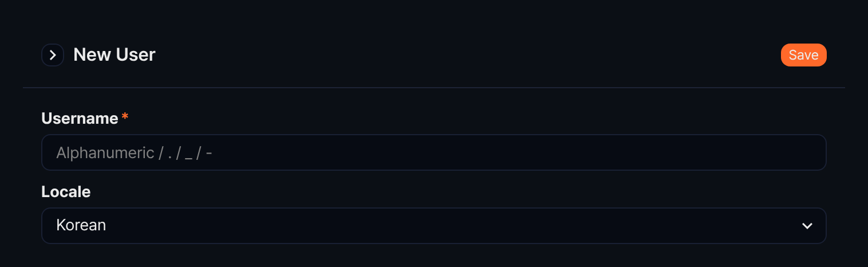
Task: Focus the Username input field
Action: pos(434,152)
